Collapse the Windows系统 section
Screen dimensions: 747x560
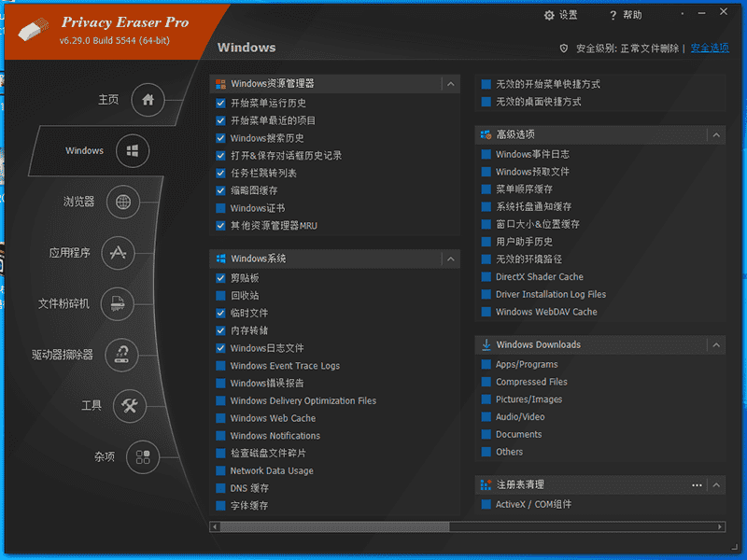pos(451,259)
